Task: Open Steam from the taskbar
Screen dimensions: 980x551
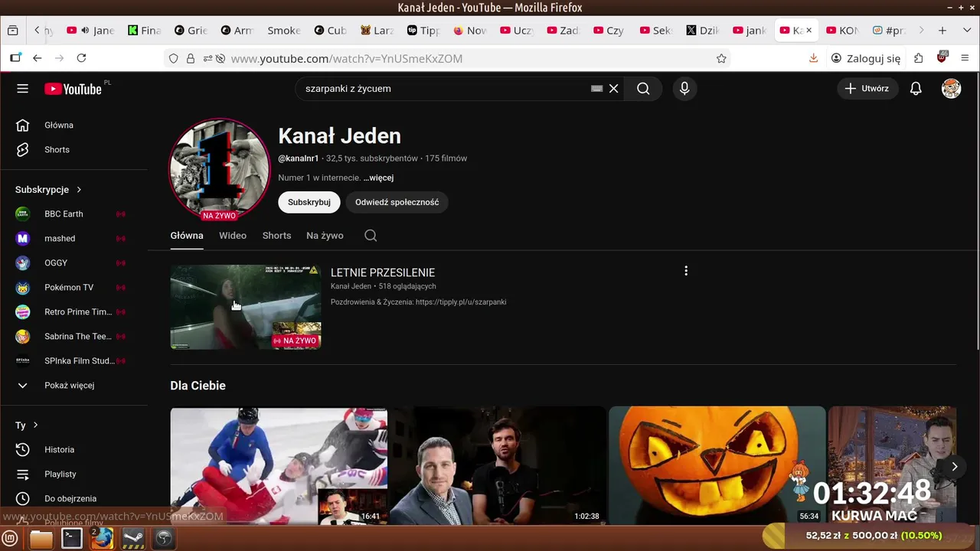Action: pyautogui.click(x=133, y=539)
